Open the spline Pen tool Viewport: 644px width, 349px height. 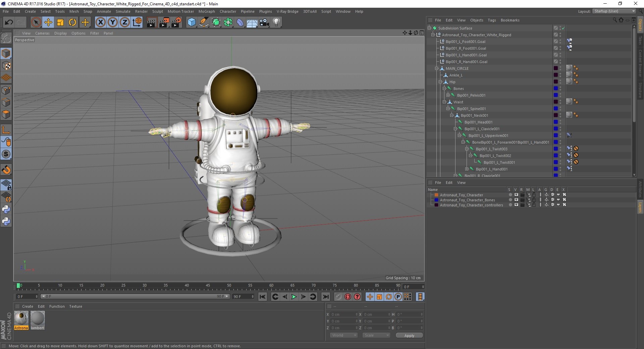204,22
